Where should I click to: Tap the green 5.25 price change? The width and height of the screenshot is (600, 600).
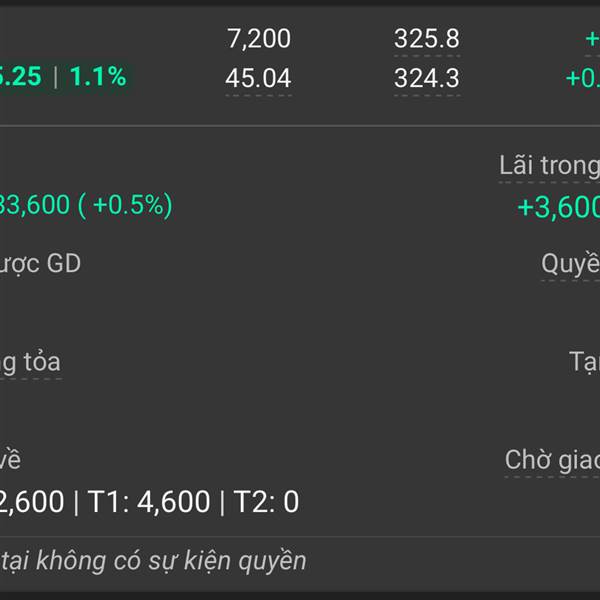[x=20, y=76]
